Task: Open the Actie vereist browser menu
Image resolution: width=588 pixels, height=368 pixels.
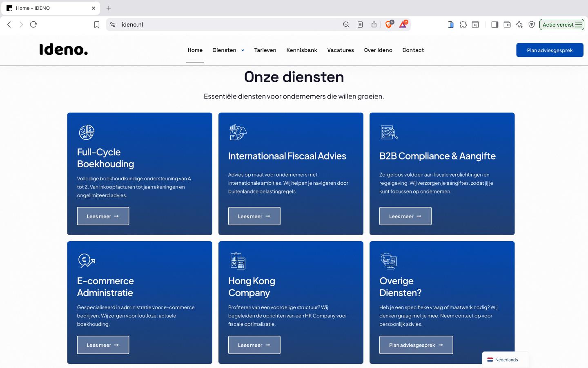Action: click(x=561, y=25)
